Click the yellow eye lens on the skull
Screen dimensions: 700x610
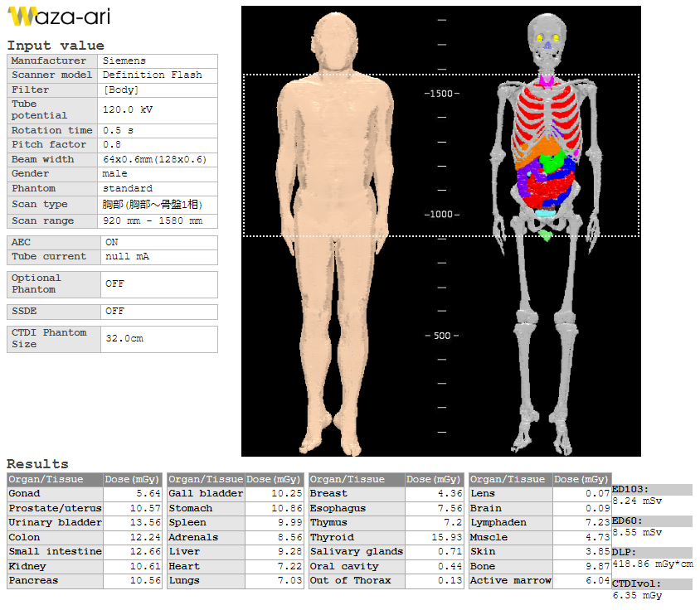(540, 37)
